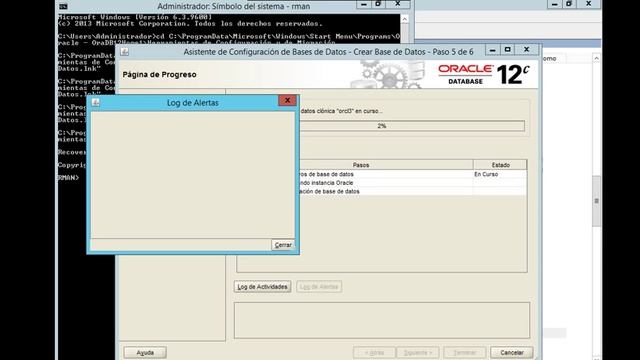Restore the Símbolo del sistema window
640x360 pixels.
pyautogui.click(x=378, y=4)
